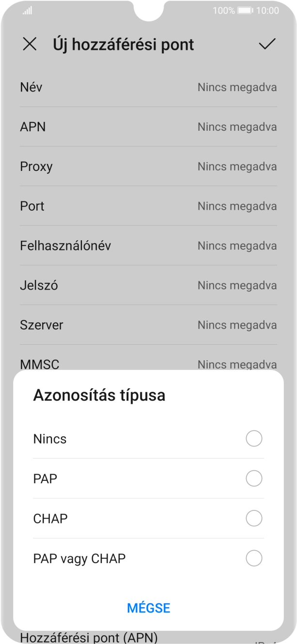Screen dimensions: 297x644
Task: Close the editor using the X icon
Action: (31, 45)
